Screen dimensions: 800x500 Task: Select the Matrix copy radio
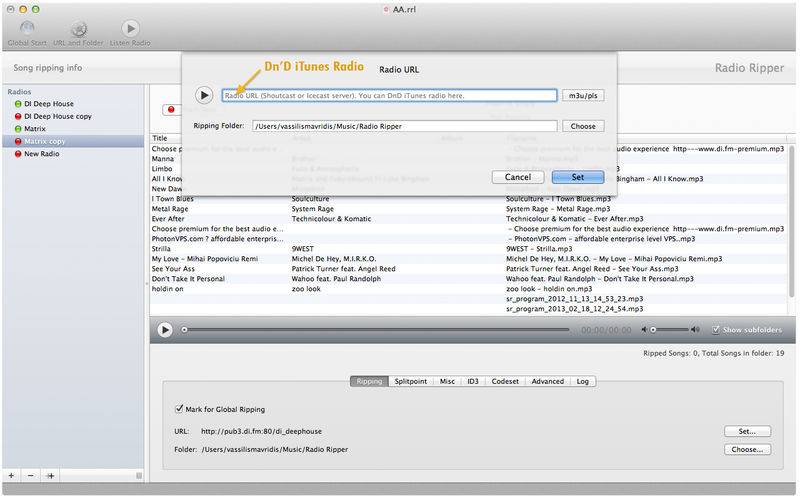(x=73, y=141)
